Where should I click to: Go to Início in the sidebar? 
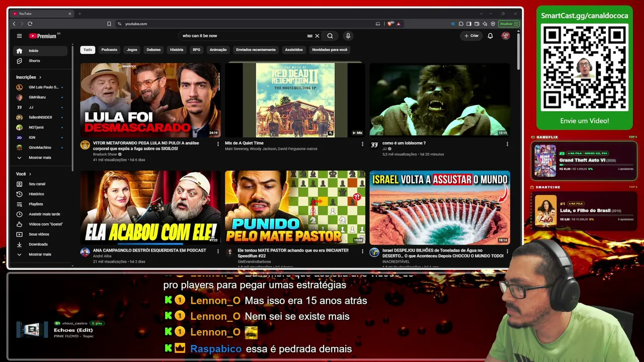click(x=40, y=51)
